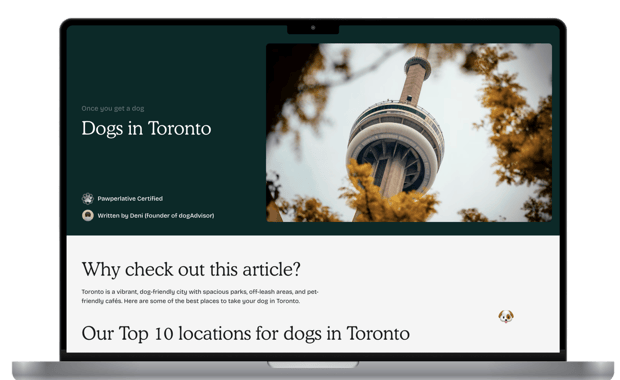
Task: Open the CN Tower hero photo
Action: pos(409,132)
